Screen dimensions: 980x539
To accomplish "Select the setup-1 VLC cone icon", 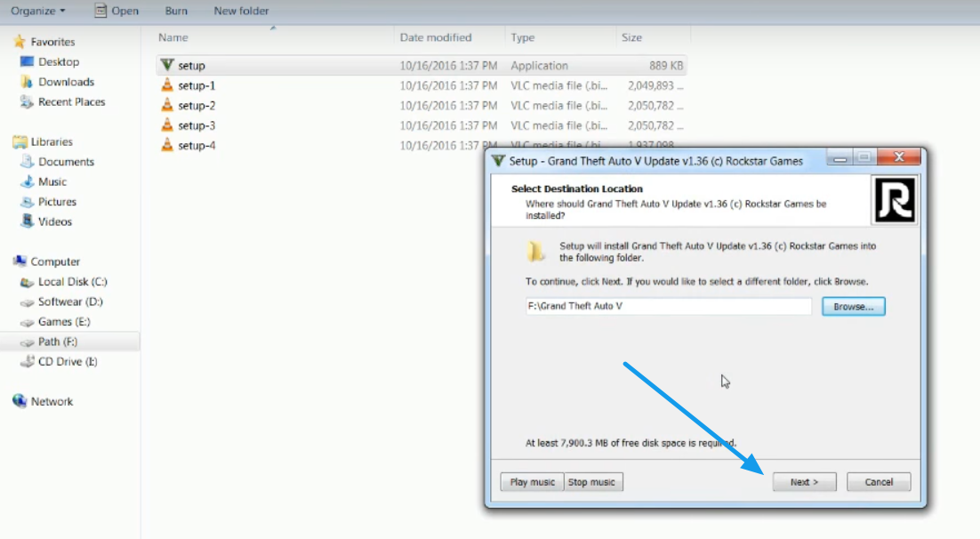I will pyautogui.click(x=167, y=85).
